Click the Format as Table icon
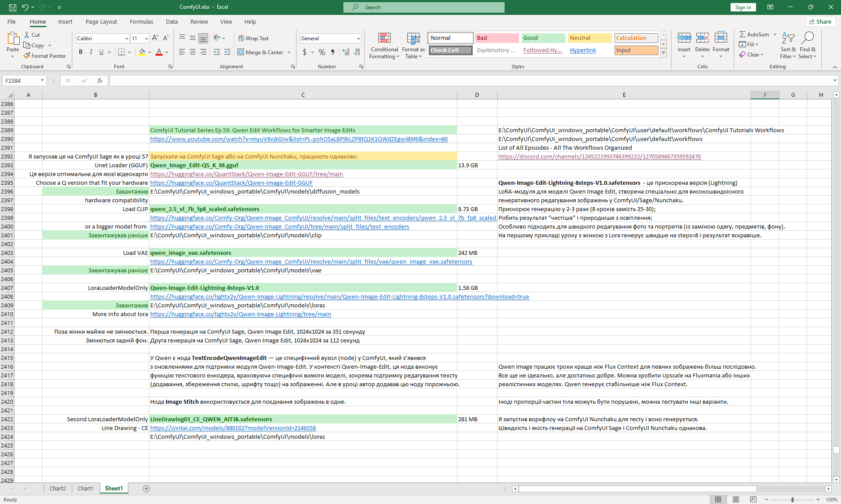Screen dimensions: 841x504 413,39
